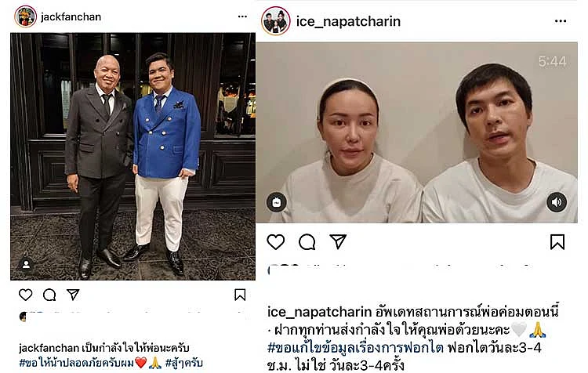Bookmark the jackfanchan post
The height and width of the screenshot is (373, 588).
(x=240, y=295)
